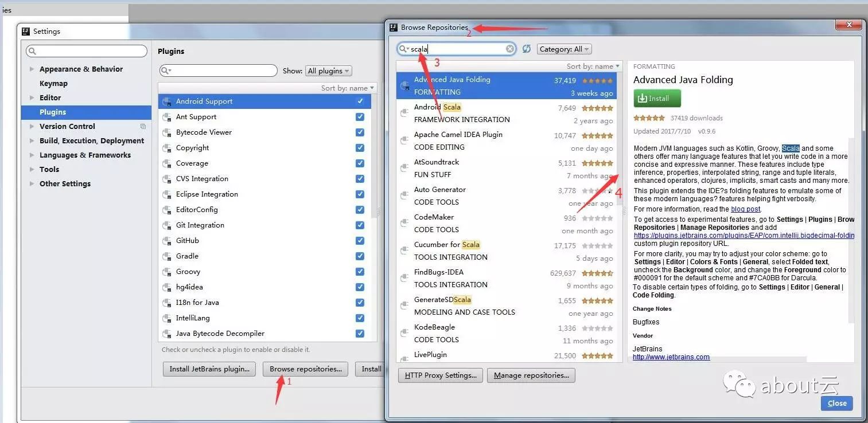This screenshot has width=868, height=423.
Task: Select Appearance & Behavior settings category
Action: [x=81, y=69]
